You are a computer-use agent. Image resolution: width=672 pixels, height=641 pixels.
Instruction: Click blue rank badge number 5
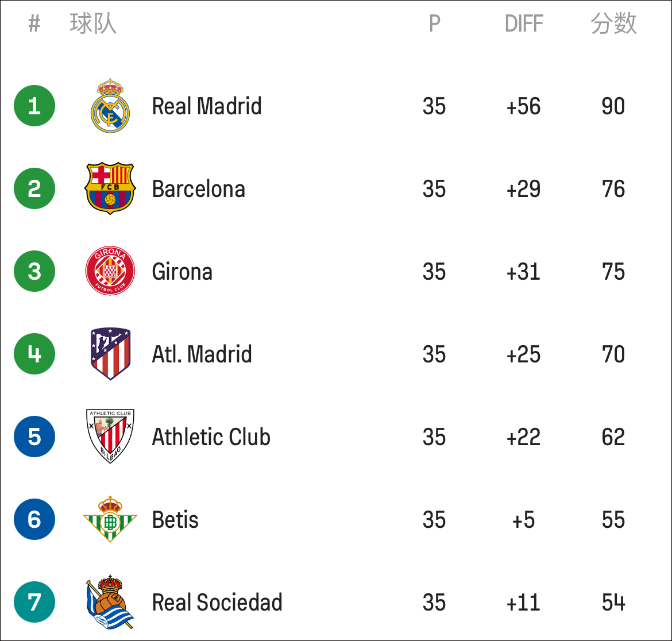[34, 437]
